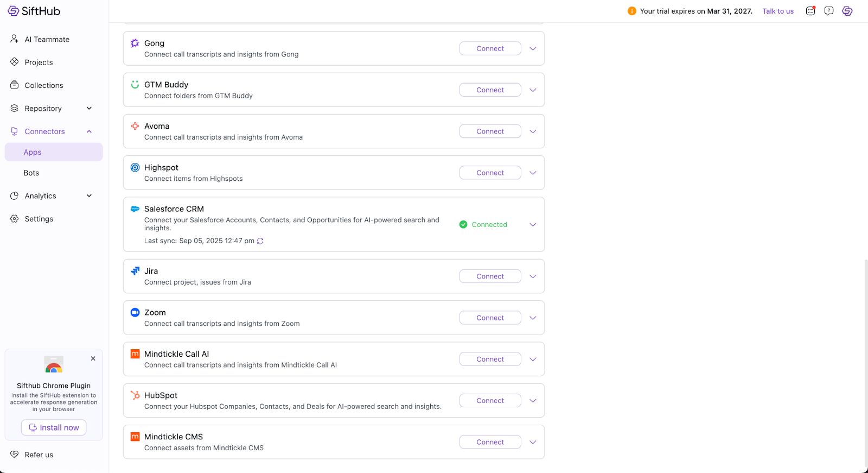Image resolution: width=868 pixels, height=473 pixels.
Task: Click the Zoom app logo icon
Action: 135,312
